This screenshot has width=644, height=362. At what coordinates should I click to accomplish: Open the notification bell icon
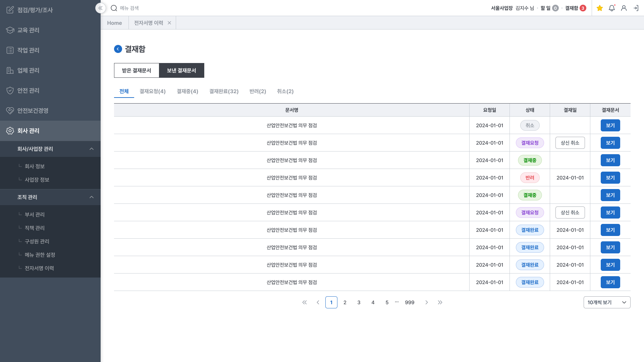pos(612,8)
